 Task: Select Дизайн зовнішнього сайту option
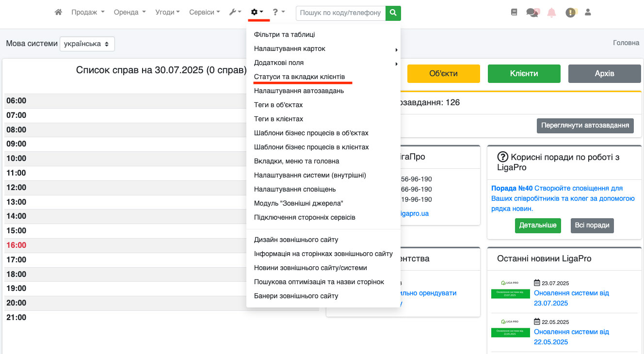click(296, 240)
